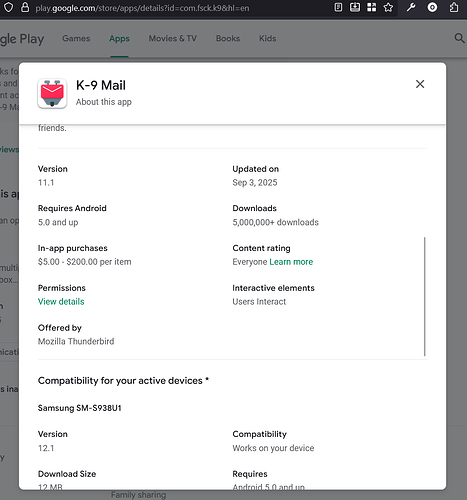Screen dimensions: 467x500
Task: Click 'Users Interact' text
Action: coord(259,302)
